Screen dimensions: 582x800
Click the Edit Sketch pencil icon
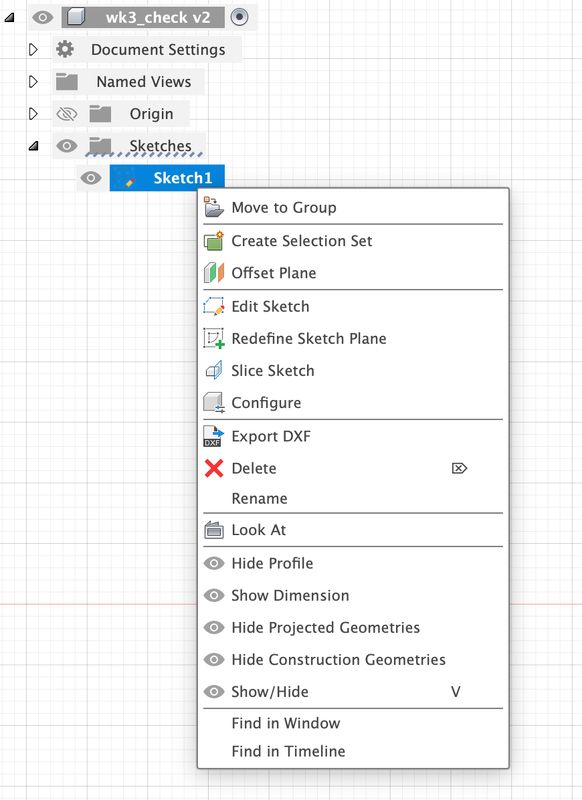click(x=214, y=306)
